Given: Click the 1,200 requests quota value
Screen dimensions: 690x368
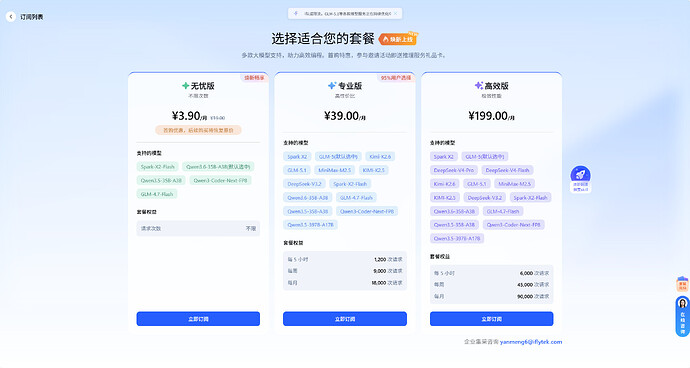Looking at the screenshot, I should coord(380,259).
